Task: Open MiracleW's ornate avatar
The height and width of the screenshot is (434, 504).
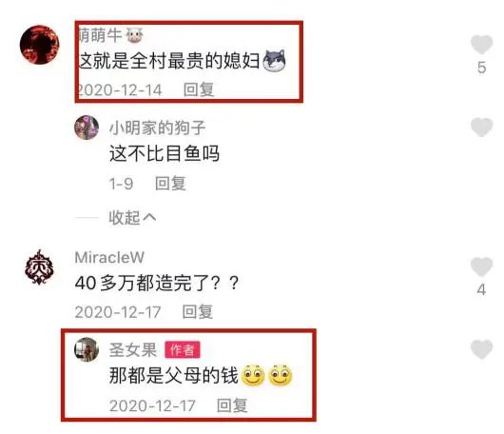Action: pos(39,267)
